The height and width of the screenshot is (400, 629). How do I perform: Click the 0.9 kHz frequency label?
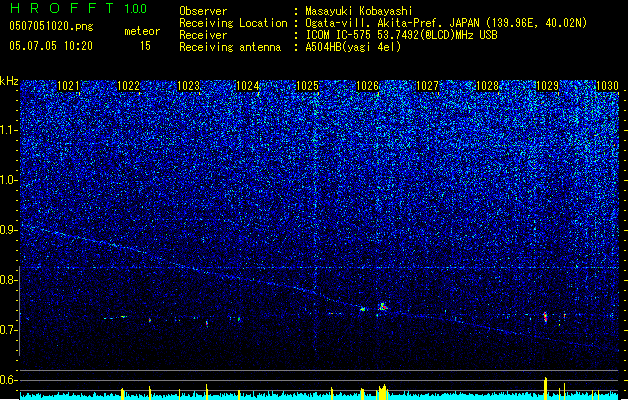[x=8, y=230]
